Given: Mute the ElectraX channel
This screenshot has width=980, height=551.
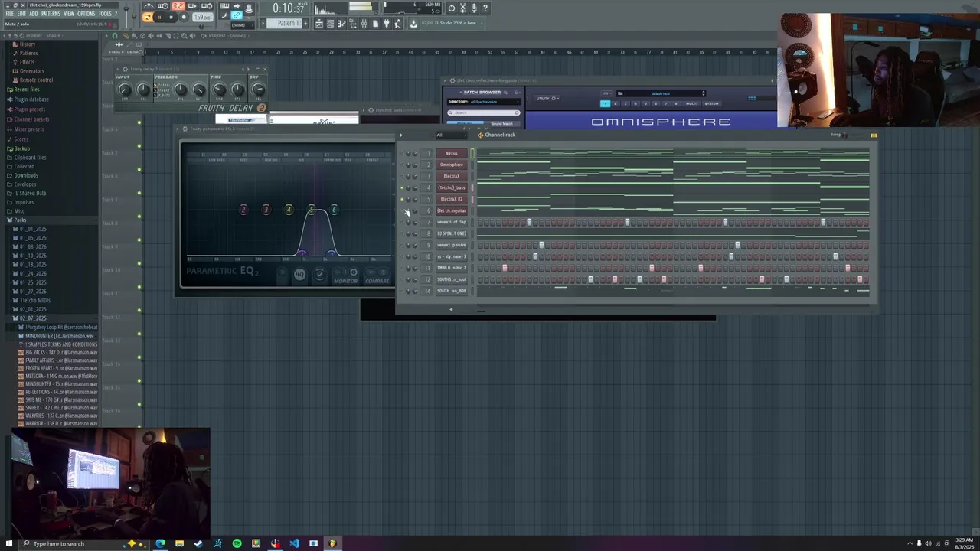Looking at the screenshot, I should tap(402, 176).
